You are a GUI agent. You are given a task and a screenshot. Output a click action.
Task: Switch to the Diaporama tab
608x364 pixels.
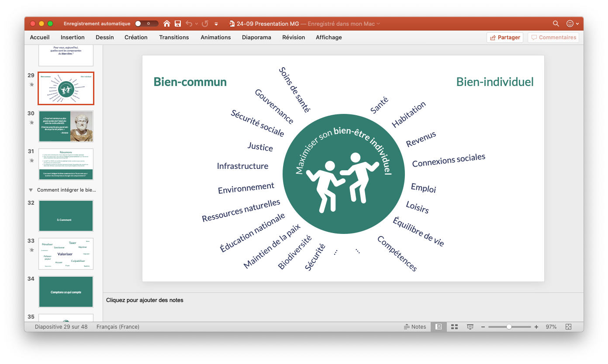(256, 38)
